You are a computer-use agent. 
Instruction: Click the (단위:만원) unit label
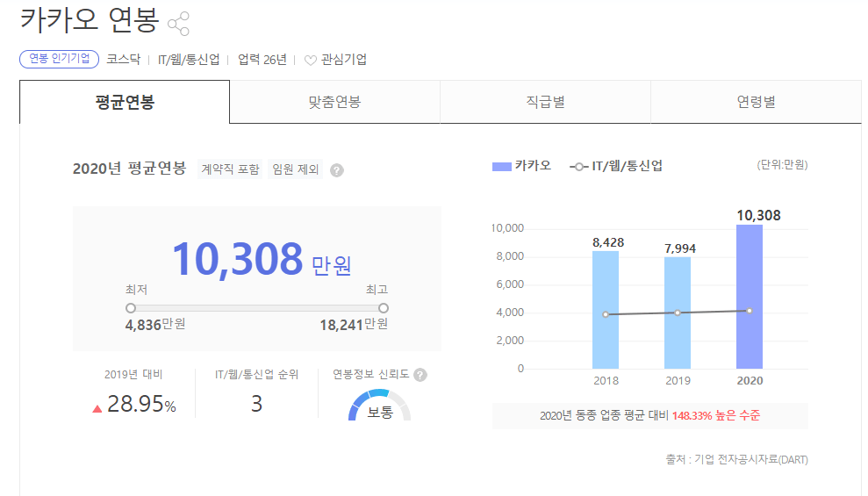click(783, 165)
